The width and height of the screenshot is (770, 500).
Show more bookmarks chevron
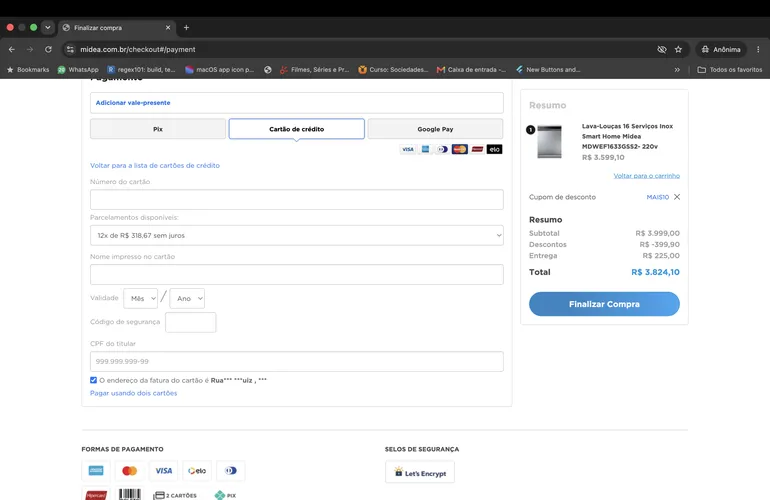click(x=677, y=70)
